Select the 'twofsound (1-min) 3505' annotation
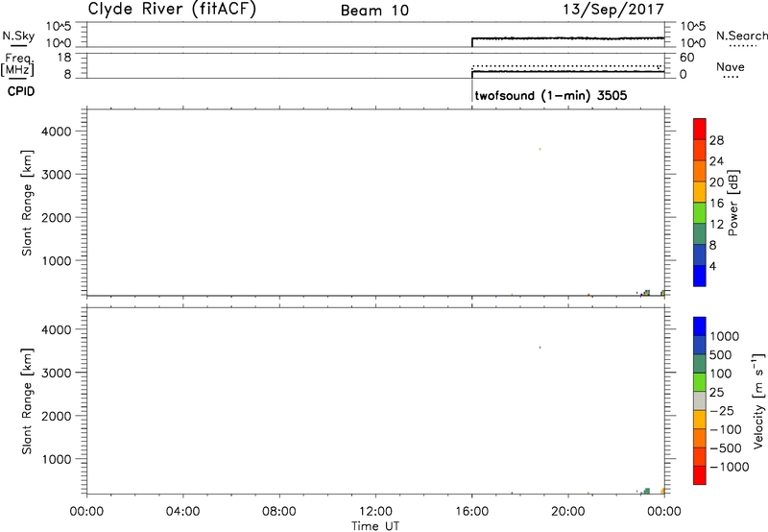The height and width of the screenshot is (532, 768). pos(551,95)
